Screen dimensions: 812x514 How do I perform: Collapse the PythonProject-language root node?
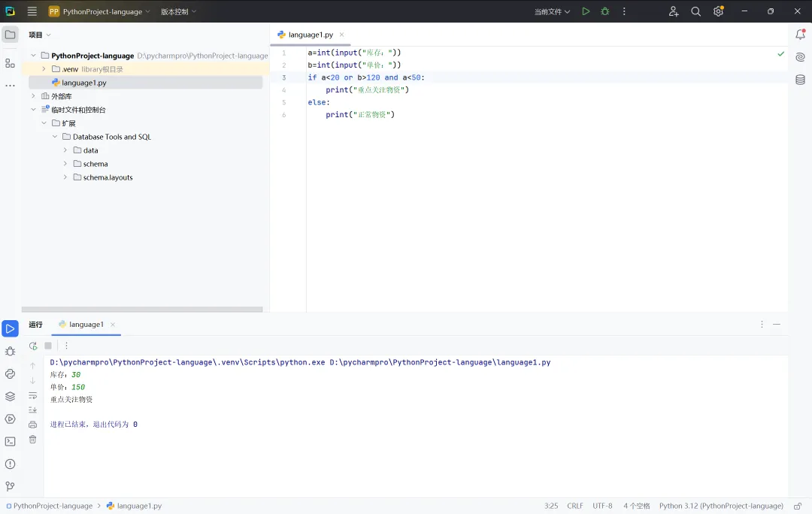click(34, 56)
